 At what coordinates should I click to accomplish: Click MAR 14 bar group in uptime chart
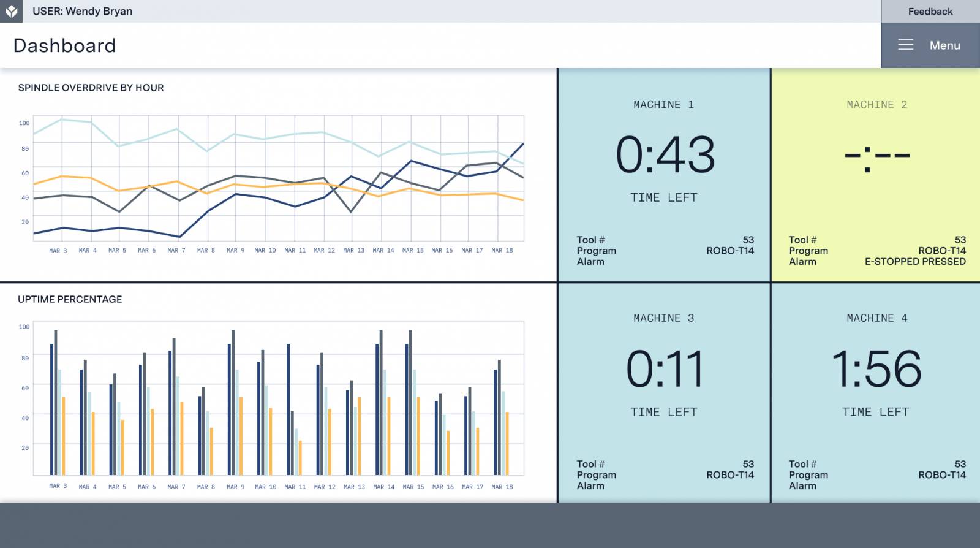(x=383, y=405)
